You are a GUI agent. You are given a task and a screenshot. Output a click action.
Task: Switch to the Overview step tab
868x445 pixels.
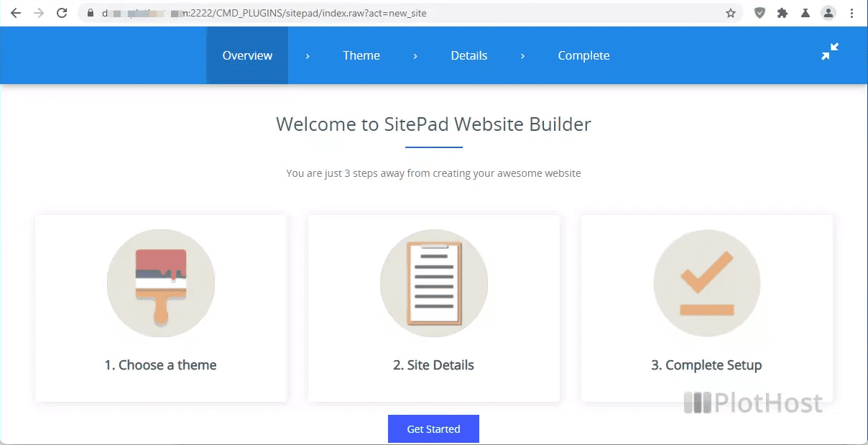247,55
